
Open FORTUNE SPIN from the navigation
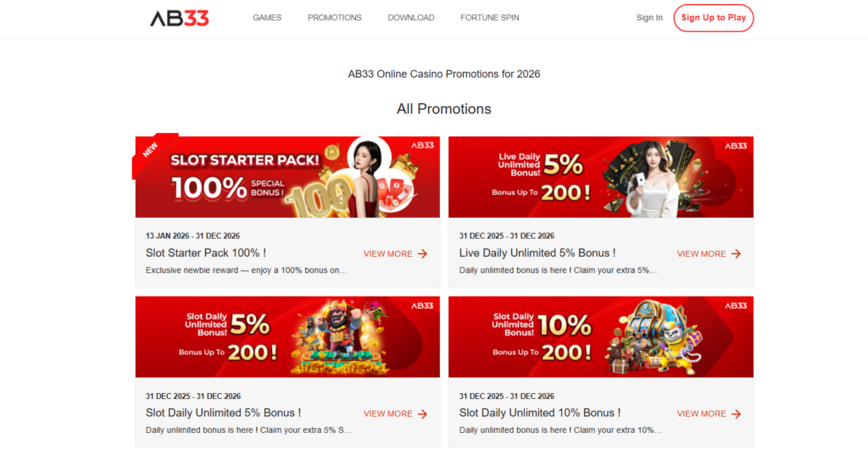[x=489, y=18]
